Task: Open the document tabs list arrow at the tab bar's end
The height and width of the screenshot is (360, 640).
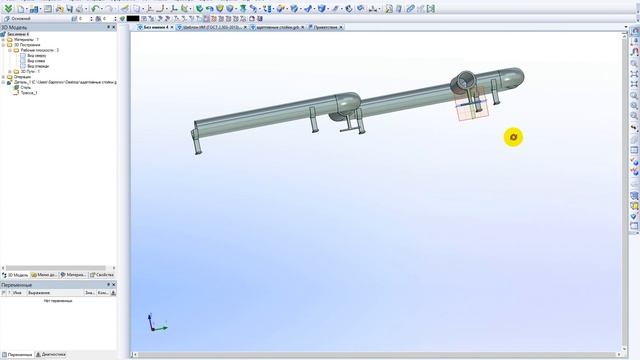Action: pyautogui.click(x=626, y=27)
